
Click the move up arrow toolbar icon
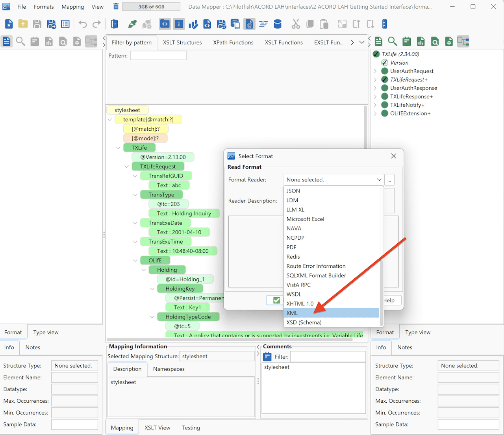[x=356, y=24]
